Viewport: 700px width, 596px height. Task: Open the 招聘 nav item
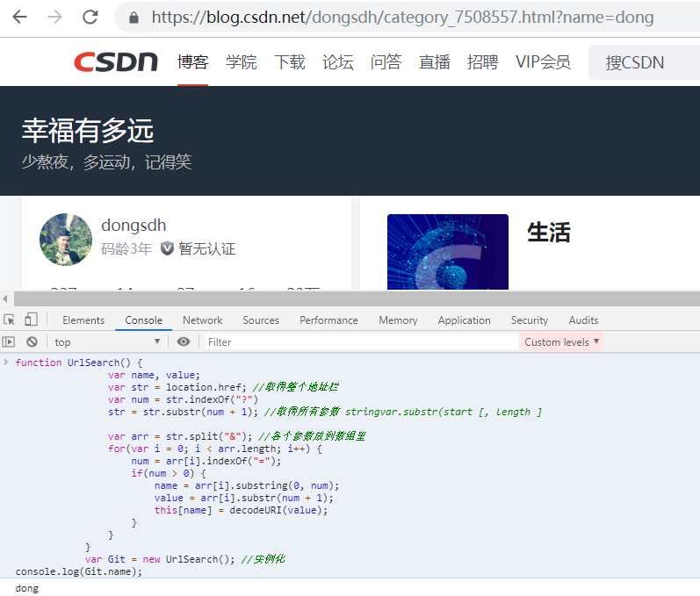click(482, 62)
